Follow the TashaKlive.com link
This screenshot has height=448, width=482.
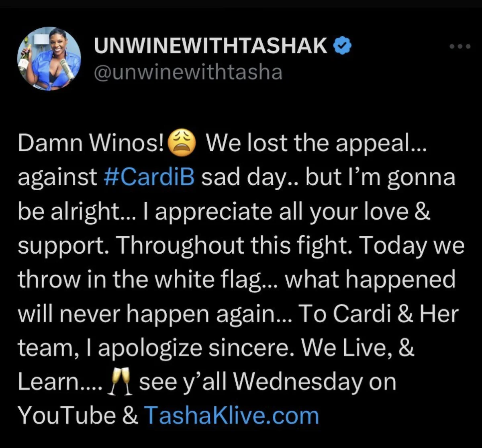pos(231,415)
